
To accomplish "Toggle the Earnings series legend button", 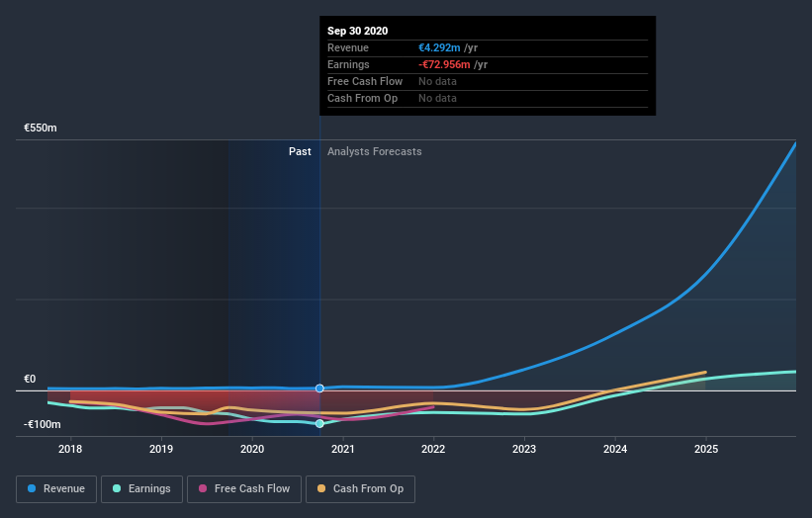I will click(141, 489).
